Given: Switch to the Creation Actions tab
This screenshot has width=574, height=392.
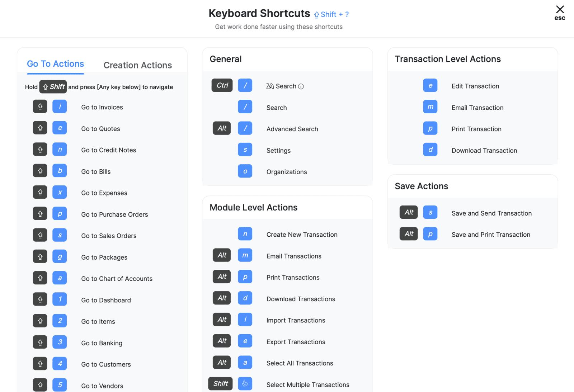Looking at the screenshot, I should [x=137, y=65].
